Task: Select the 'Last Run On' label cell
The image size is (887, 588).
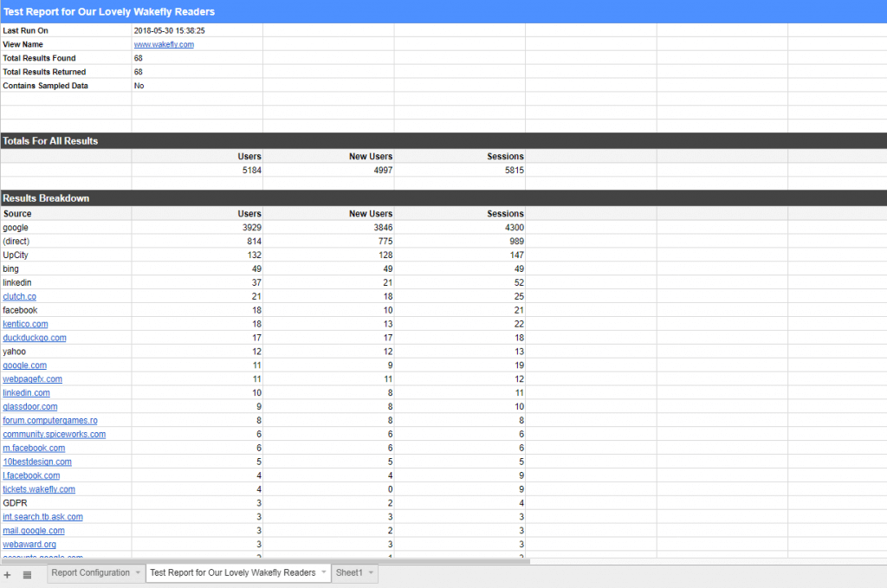Action: point(66,30)
